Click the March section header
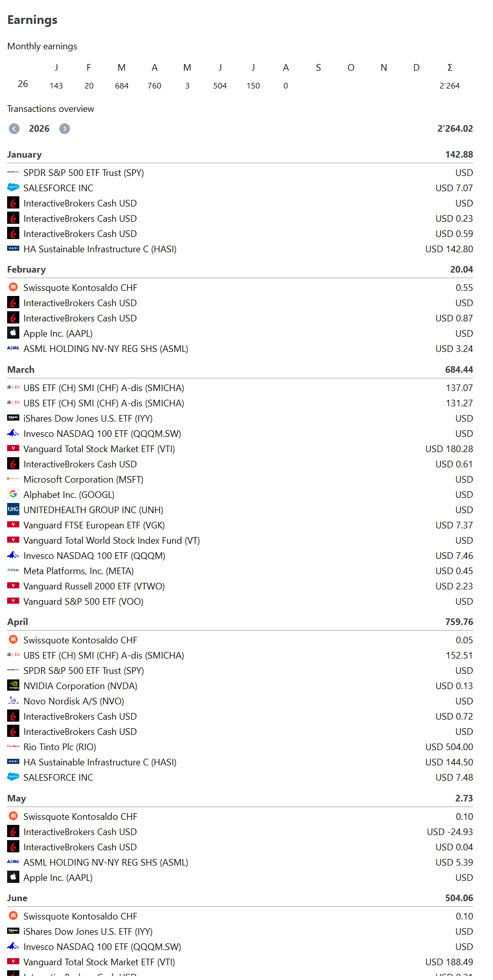493x980 pixels. (240, 370)
